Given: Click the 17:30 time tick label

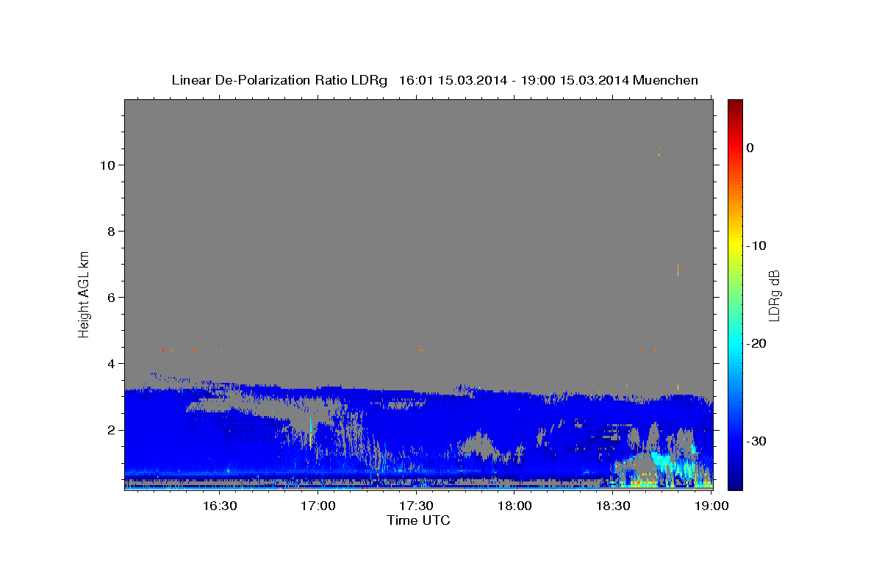Looking at the screenshot, I should (x=417, y=506).
